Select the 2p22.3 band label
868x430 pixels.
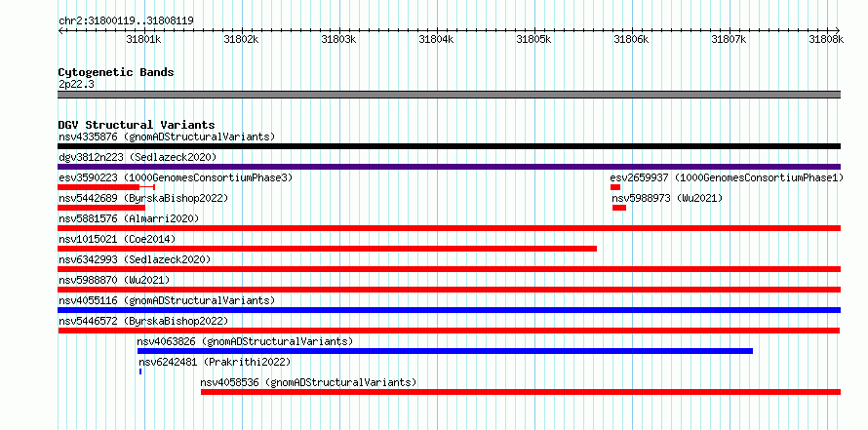[76, 84]
